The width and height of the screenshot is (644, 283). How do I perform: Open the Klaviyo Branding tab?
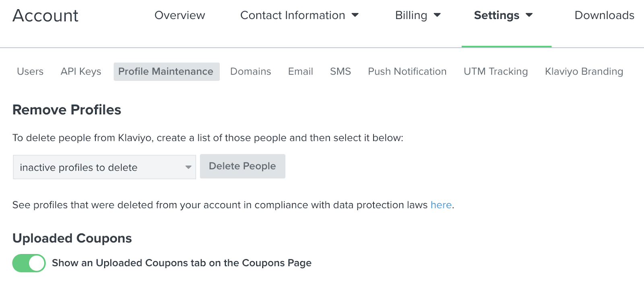click(584, 72)
